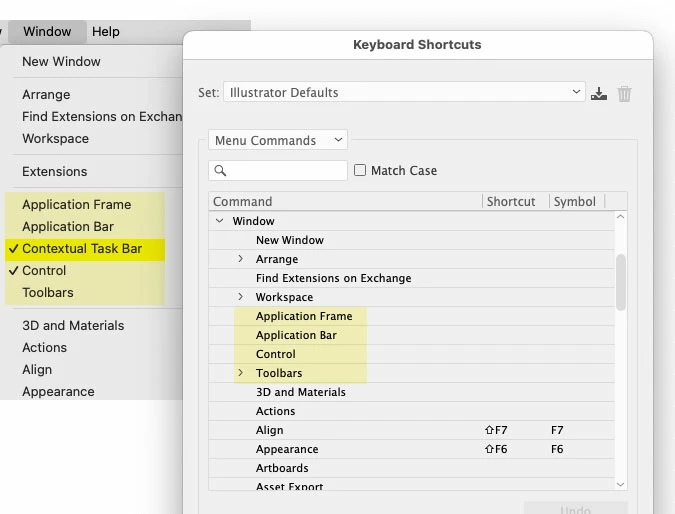This screenshot has width=675, height=514.
Task: Collapse the Window tree group
Action: tap(220, 221)
